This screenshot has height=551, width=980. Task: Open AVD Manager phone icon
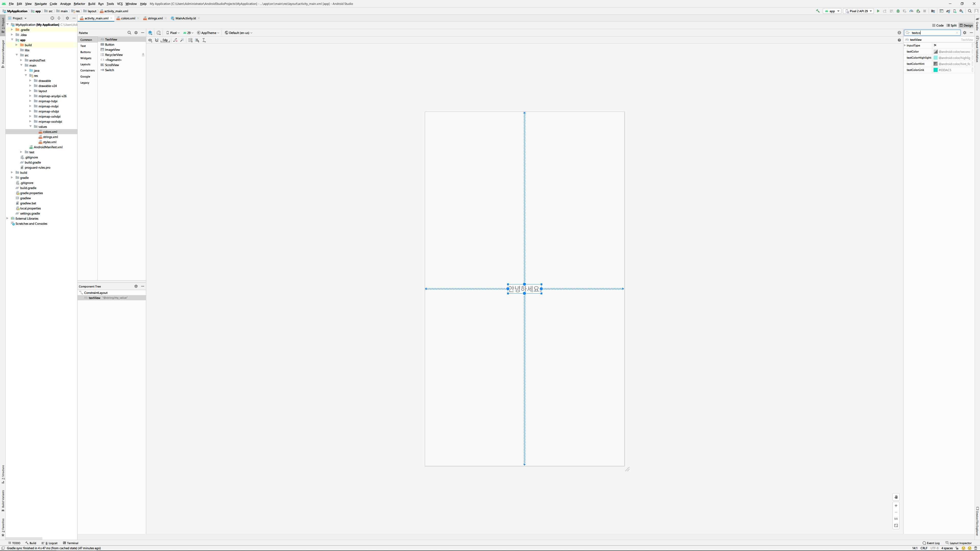[954, 11]
